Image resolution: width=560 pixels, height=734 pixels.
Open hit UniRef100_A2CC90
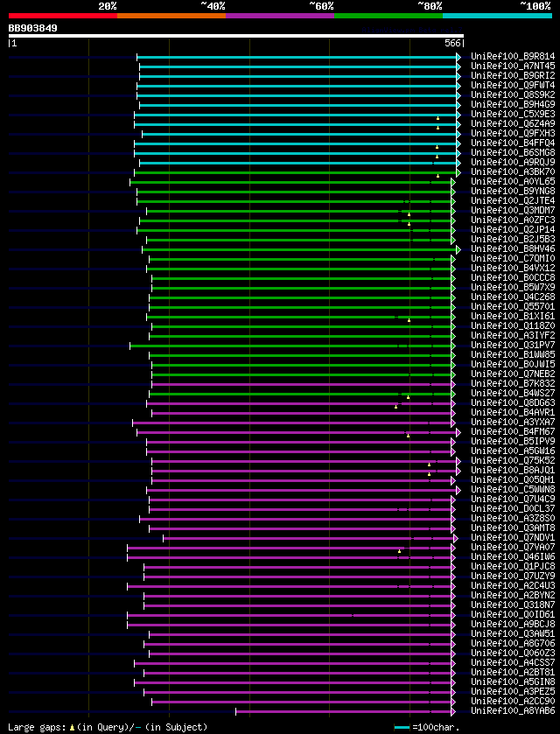point(513,700)
